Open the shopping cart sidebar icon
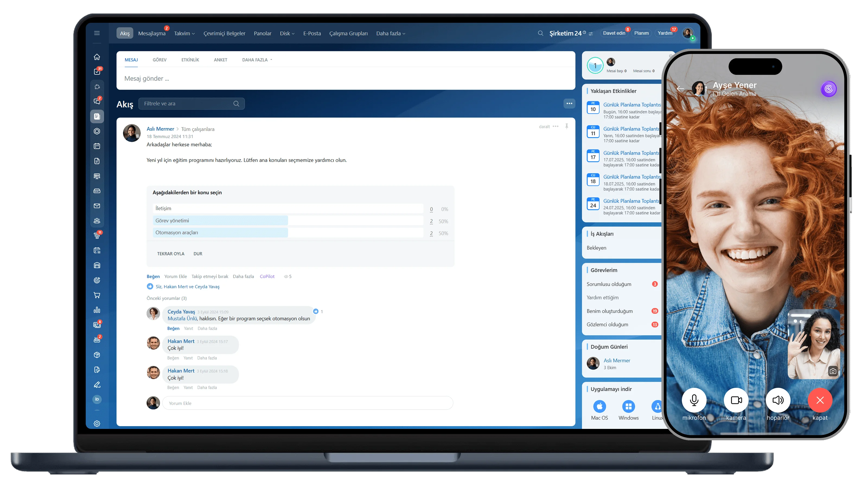 click(x=97, y=295)
